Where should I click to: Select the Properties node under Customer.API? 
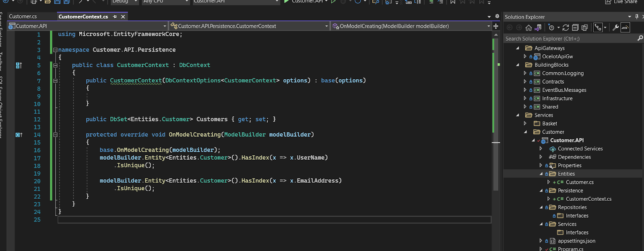570,166
